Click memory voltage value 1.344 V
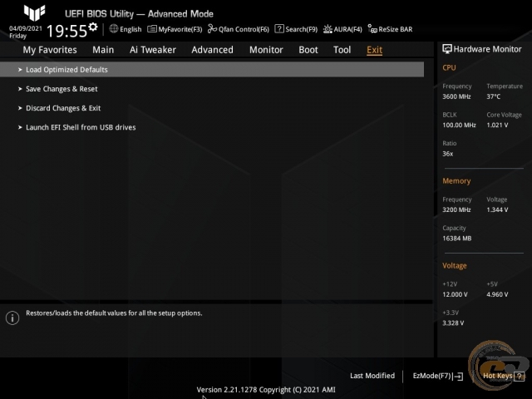 coord(497,209)
